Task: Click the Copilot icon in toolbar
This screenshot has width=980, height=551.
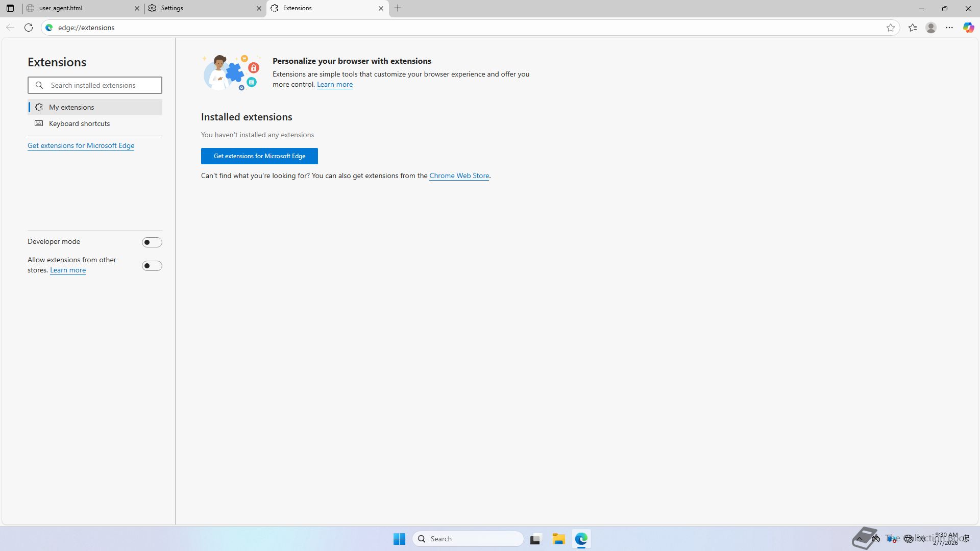Action: coord(968,28)
